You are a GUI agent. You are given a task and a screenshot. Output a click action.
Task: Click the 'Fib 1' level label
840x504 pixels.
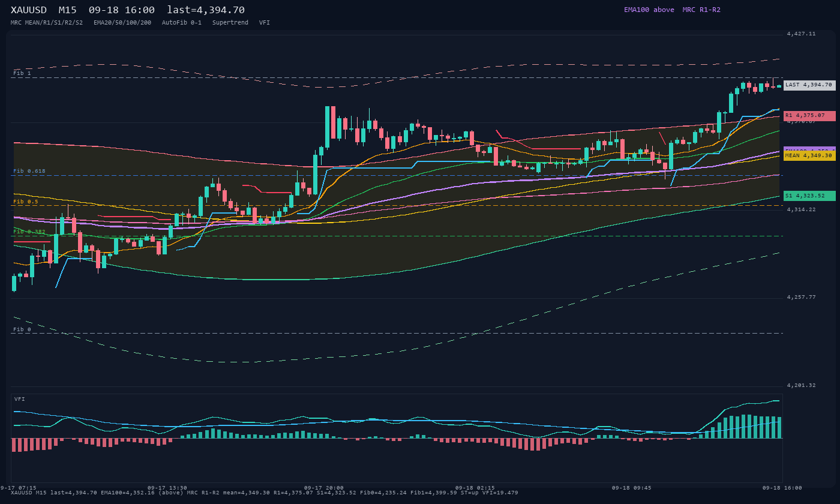click(x=22, y=73)
